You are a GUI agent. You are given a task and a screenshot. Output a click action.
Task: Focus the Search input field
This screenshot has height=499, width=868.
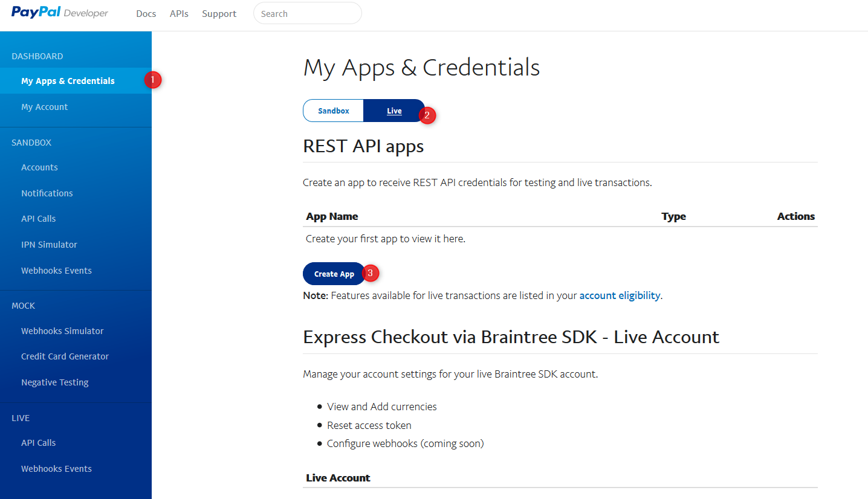(307, 13)
